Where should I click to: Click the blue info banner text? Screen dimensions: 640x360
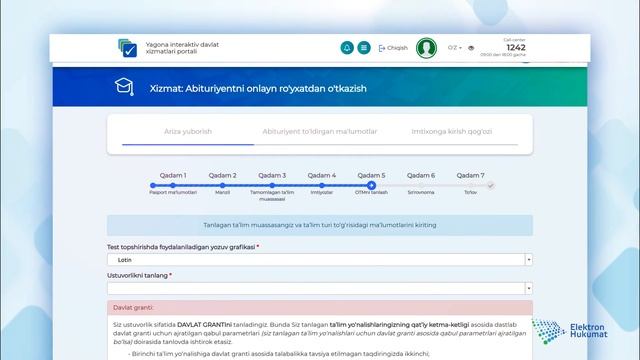(320, 225)
